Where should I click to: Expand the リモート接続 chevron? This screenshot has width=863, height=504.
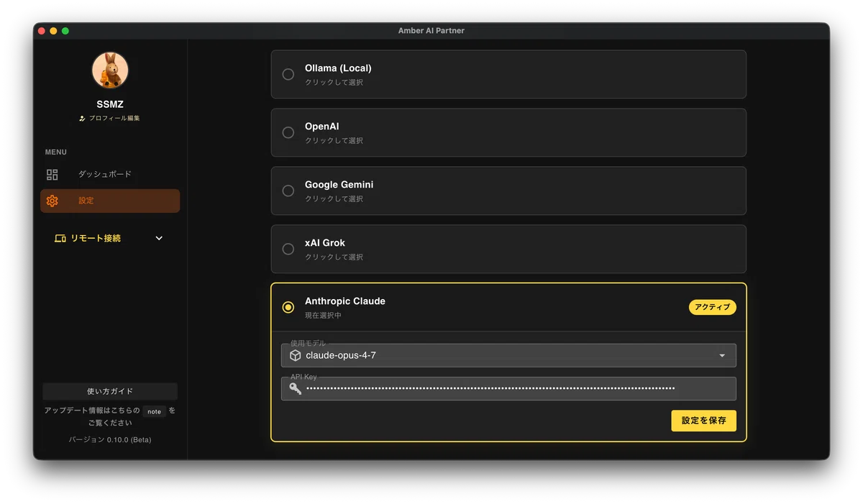pyautogui.click(x=160, y=238)
